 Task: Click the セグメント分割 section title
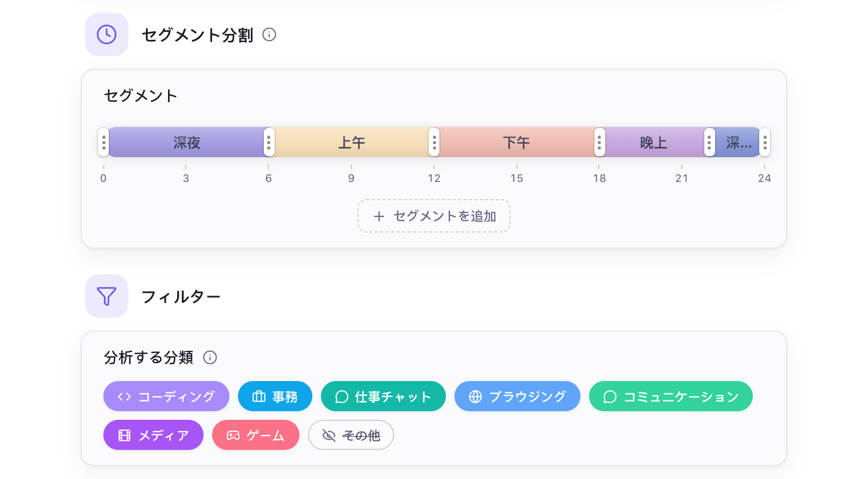coord(198,35)
